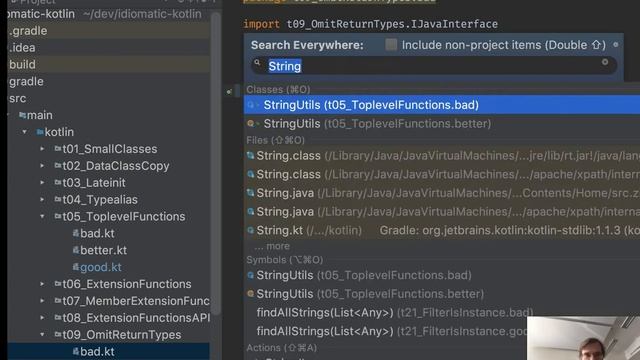Expand t06_ExtensionFunctions folder arrow
The height and width of the screenshot is (360, 640).
42,284
